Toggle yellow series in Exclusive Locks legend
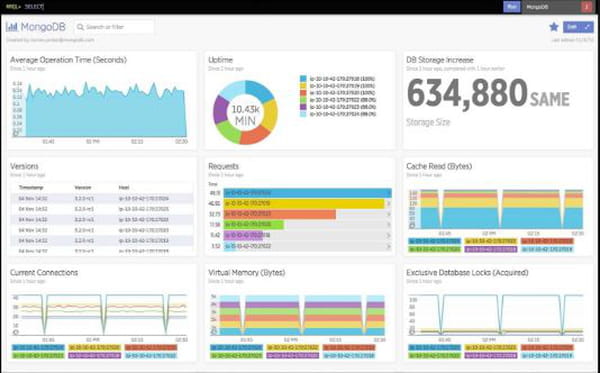Viewport: 600px width, 373px height. tap(491, 348)
